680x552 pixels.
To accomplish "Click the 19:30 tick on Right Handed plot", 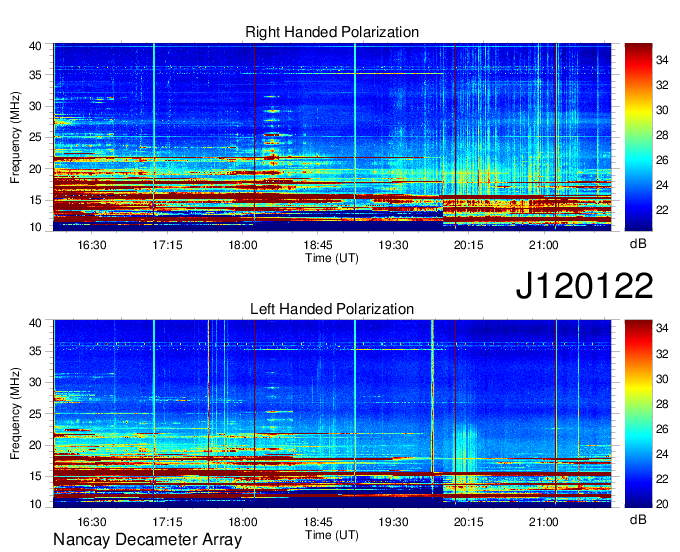I will pyautogui.click(x=393, y=245).
